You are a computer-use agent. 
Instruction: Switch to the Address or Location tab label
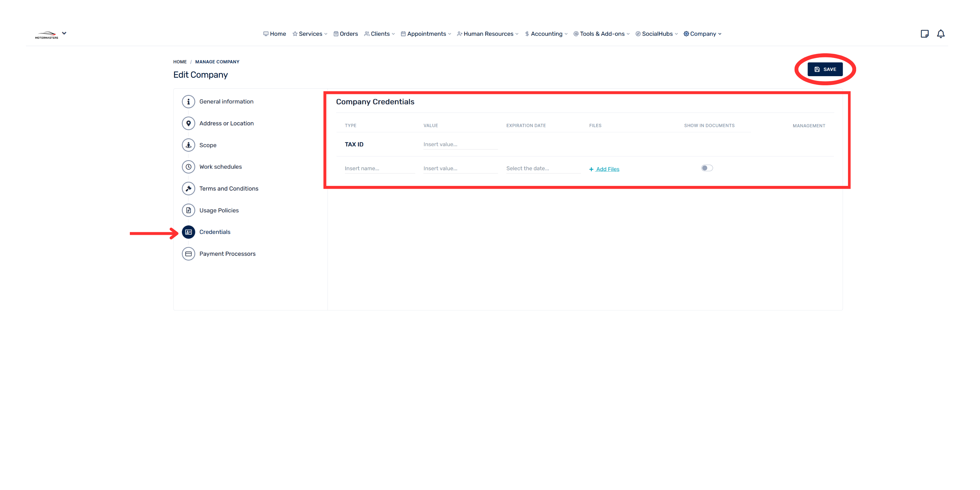point(226,123)
